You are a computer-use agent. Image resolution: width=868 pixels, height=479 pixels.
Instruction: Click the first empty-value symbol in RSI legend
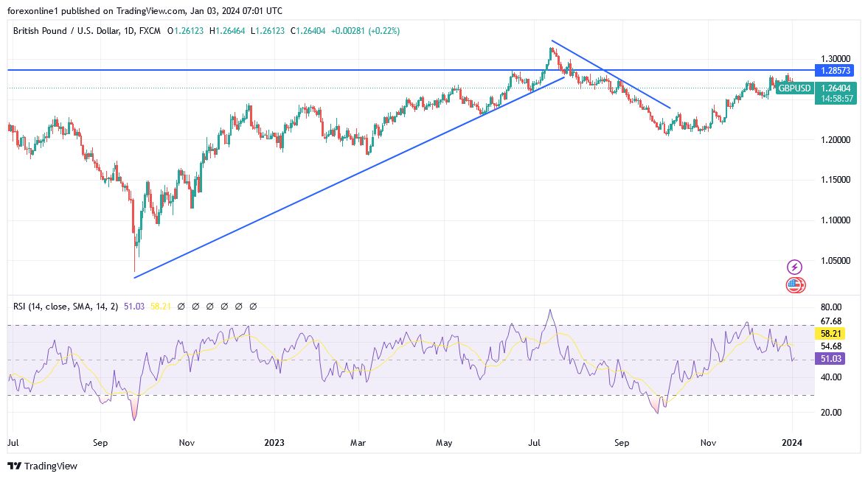[x=181, y=306]
